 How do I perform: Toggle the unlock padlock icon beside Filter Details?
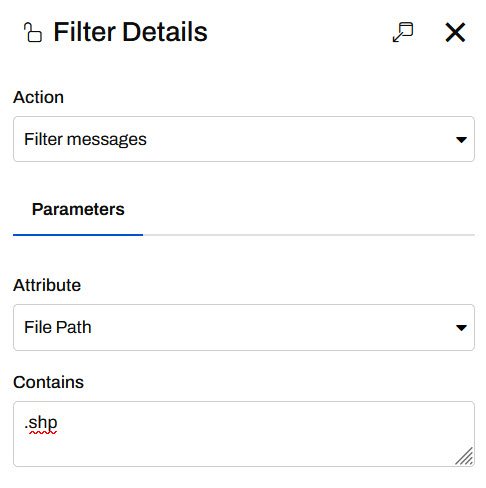(33, 32)
